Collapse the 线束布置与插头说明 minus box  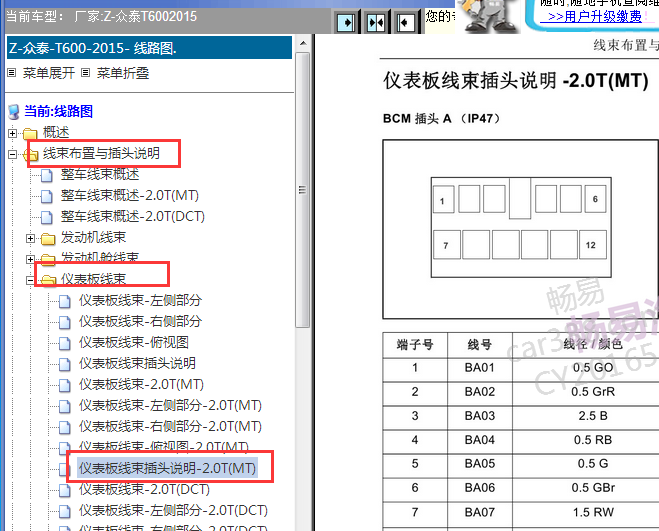click(13, 154)
